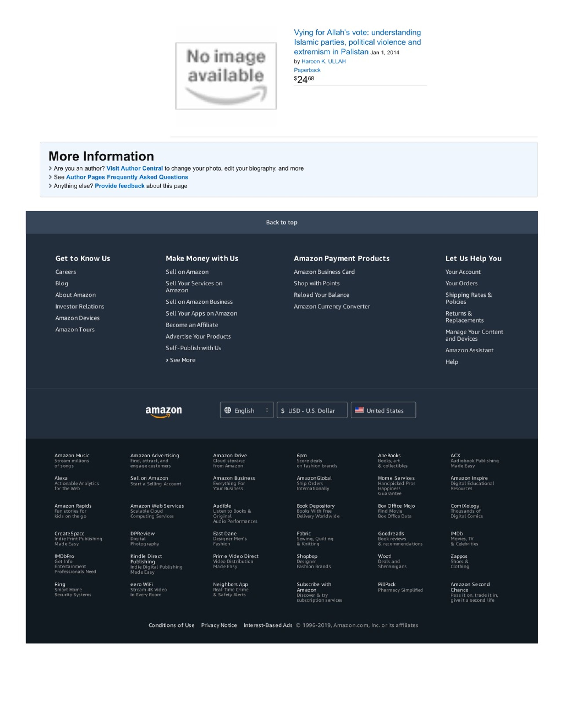
Task: Open ACX Audiobook Publishing link
Action: click(x=475, y=460)
